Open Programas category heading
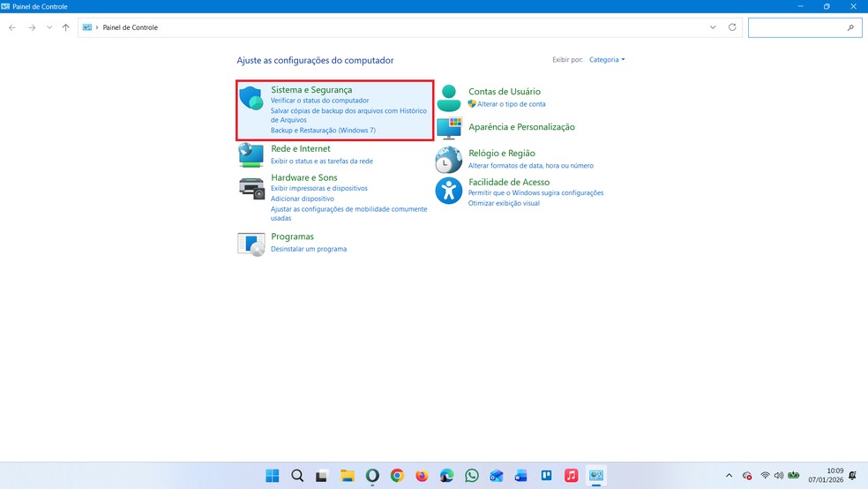 292,237
